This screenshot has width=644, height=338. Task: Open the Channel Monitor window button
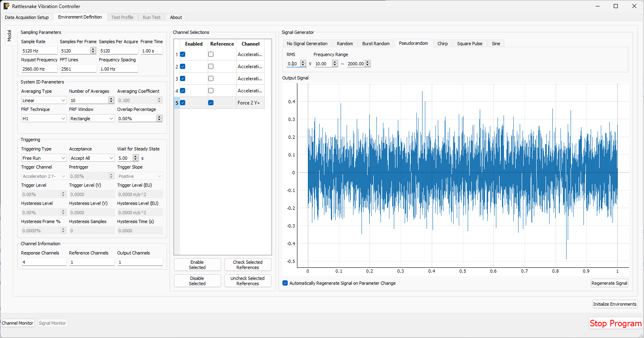tap(17, 323)
